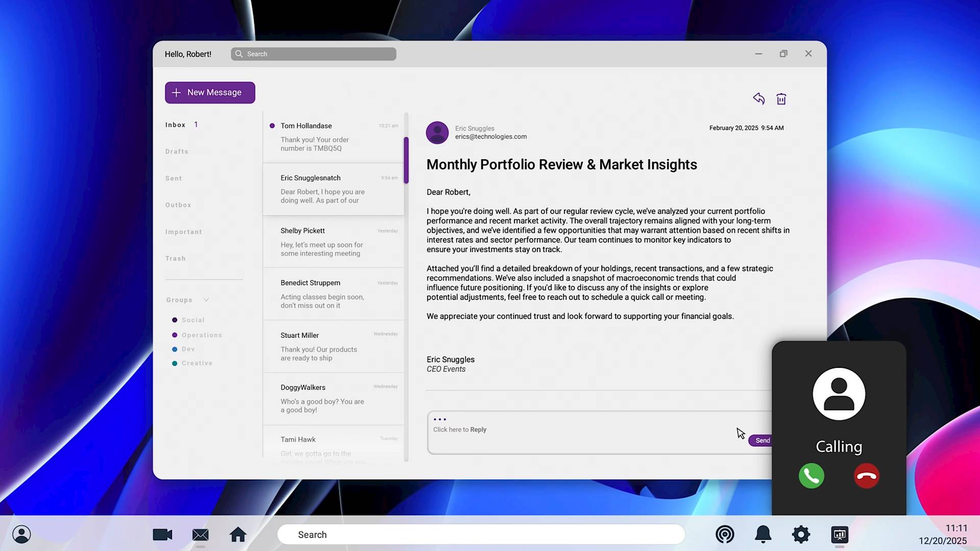Decline the call with red phone button

point(866,476)
